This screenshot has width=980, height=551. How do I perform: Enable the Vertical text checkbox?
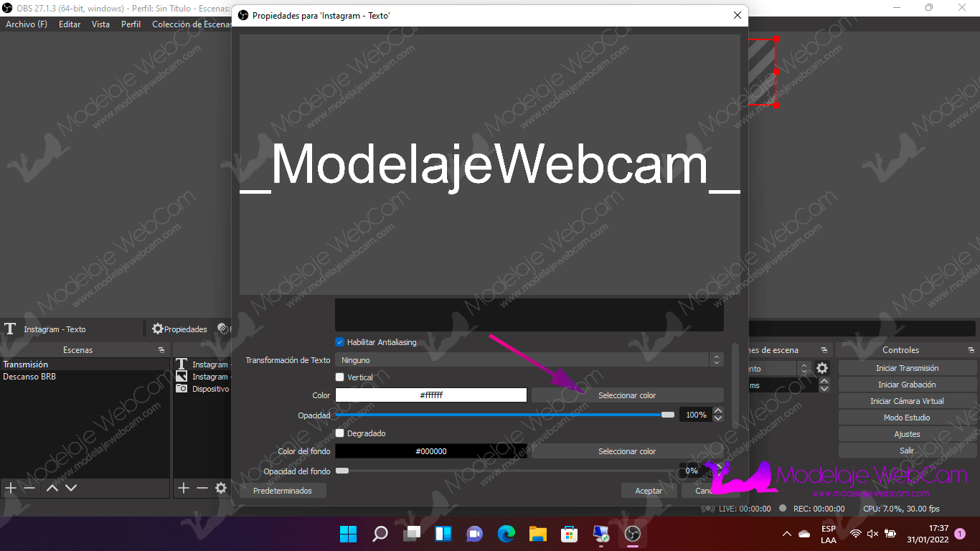340,377
